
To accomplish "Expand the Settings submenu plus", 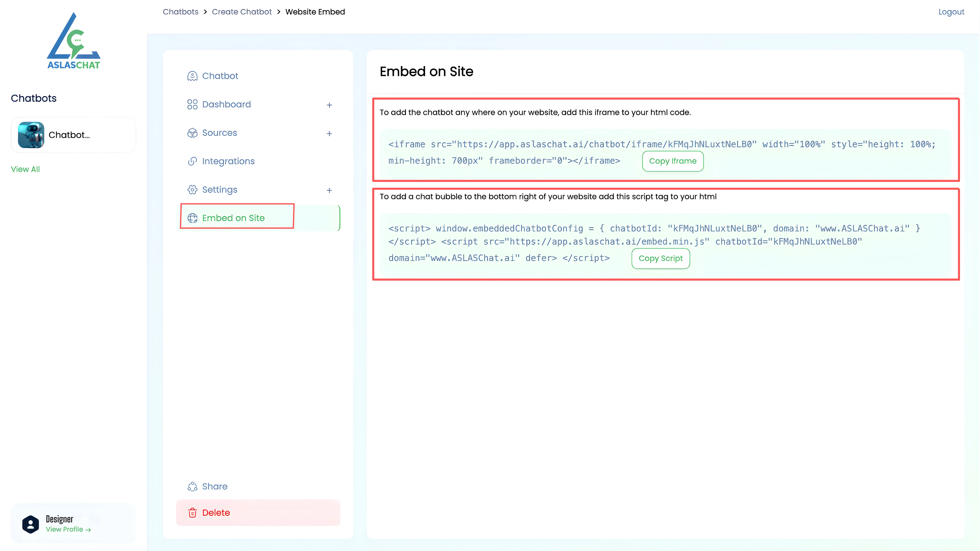I will [329, 190].
